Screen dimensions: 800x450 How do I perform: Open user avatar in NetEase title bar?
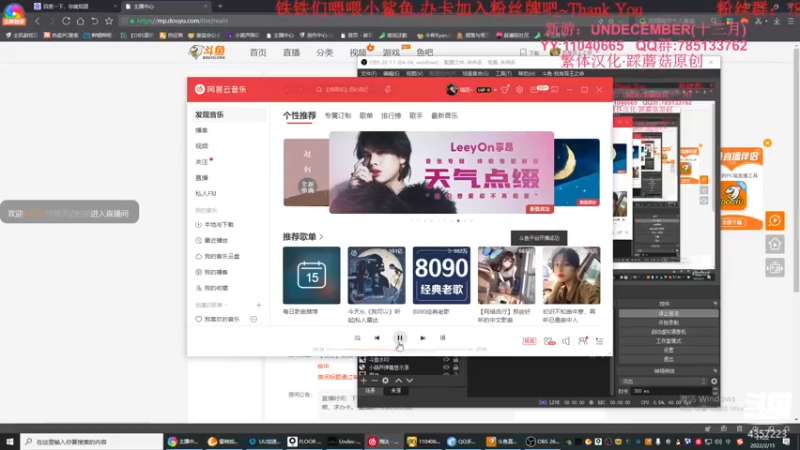click(452, 89)
